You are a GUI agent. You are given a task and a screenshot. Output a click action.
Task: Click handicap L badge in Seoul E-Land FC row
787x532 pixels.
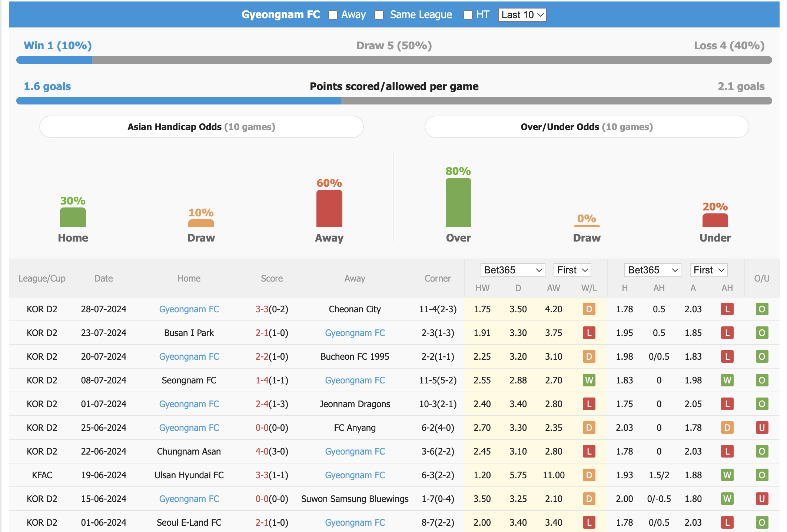[727, 522]
